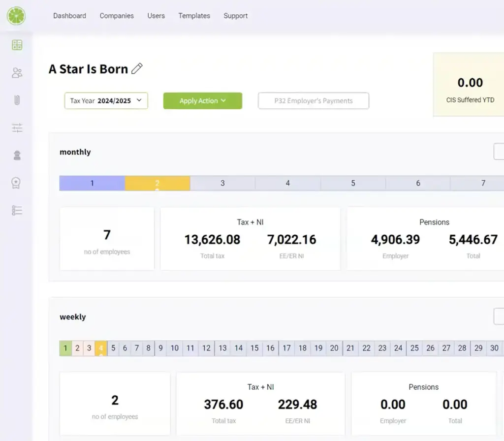The image size is (504, 441).
Task: Click monthly Employer pension 4,906.39
Action: [395, 240]
